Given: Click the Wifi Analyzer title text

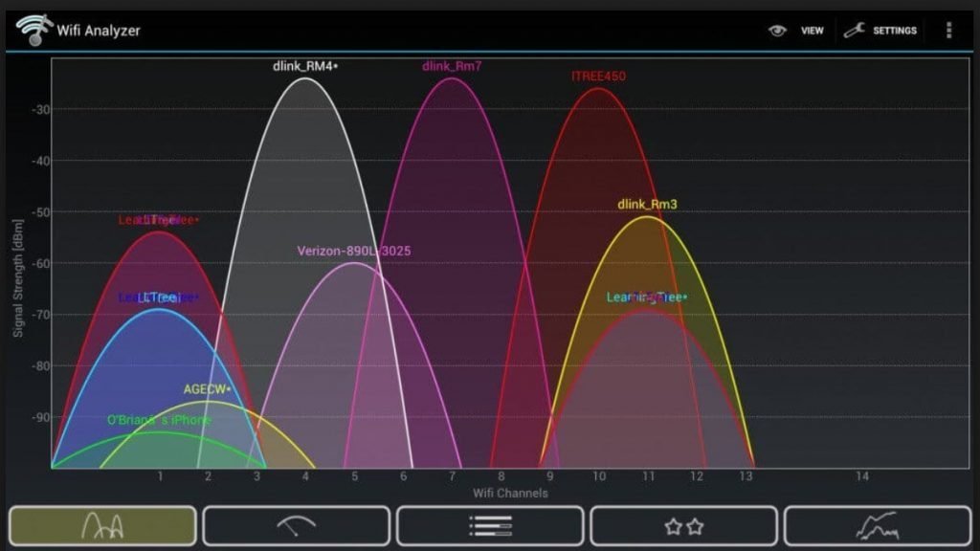Looking at the screenshot, I should (x=99, y=31).
